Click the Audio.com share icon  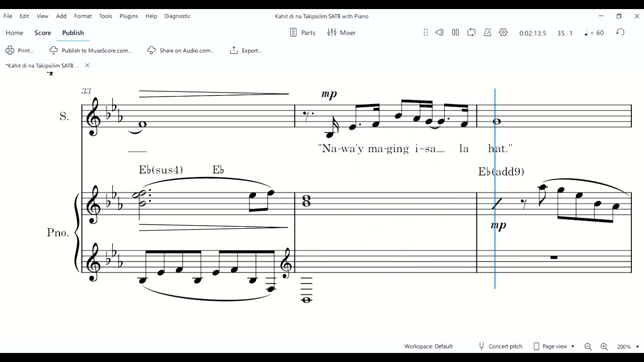click(151, 50)
